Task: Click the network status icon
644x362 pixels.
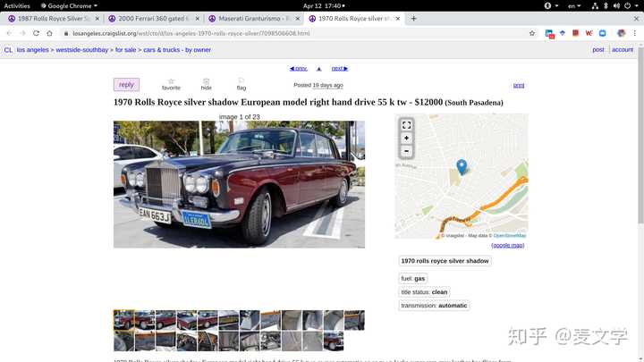Action: point(595,5)
